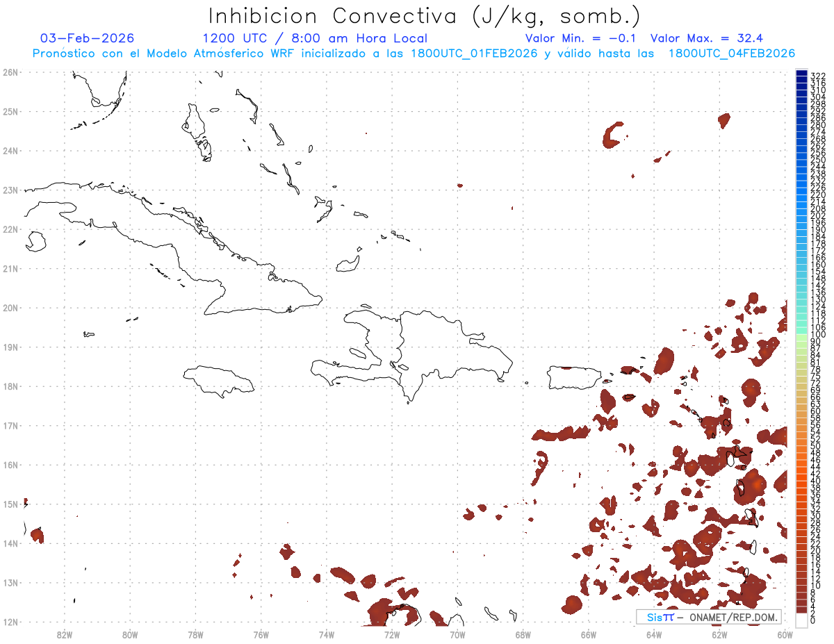This screenshot has height=644, width=834.
Task: Click the 70W longitude label
Action: click(x=457, y=634)
